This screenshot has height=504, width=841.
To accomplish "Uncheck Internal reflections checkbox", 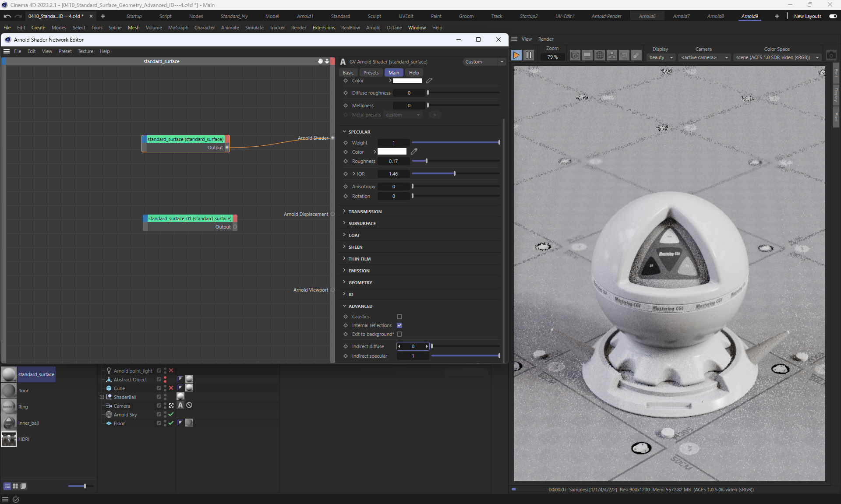I will point(399,325).
